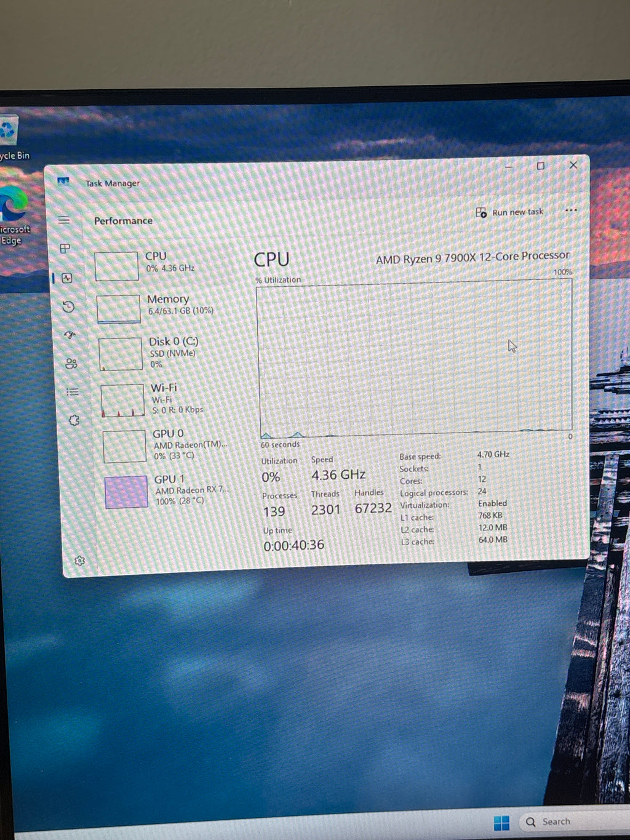630x840 pixels.
Task: Select the Wi-Fi performance entry
Action: coord(167,399)
